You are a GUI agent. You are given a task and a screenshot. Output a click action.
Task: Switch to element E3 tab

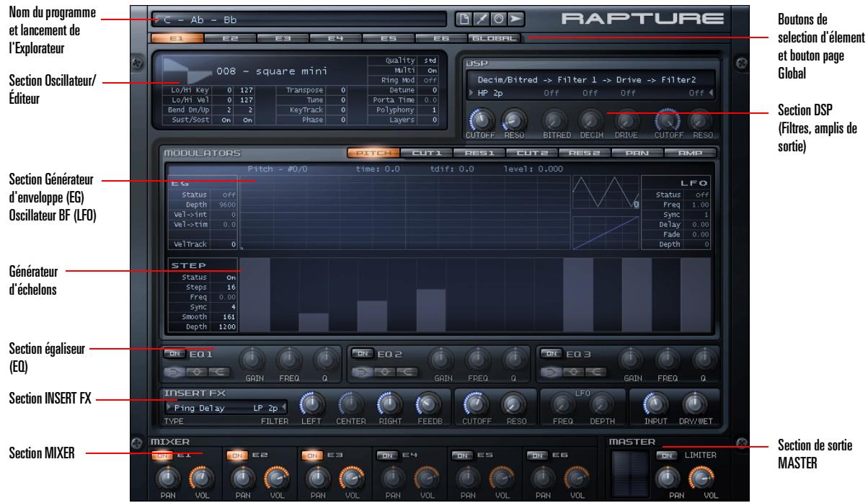click(282, 37)
